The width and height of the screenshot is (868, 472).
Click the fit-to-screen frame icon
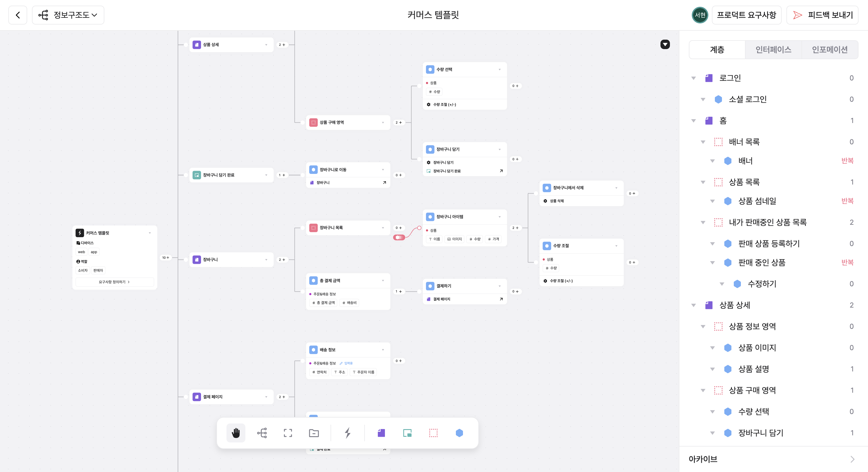tap(288, 433)
